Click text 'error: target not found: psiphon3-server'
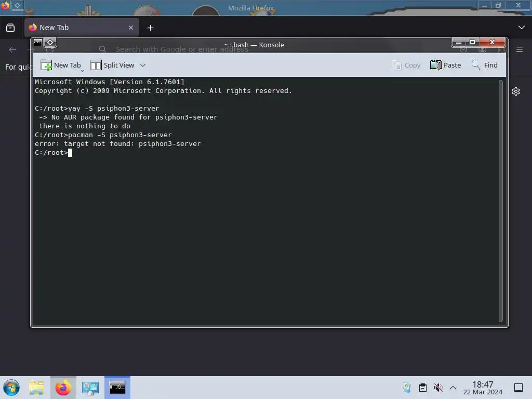This screenshot has width=532, height=399. pyautogui.click(x=118, y=144)
